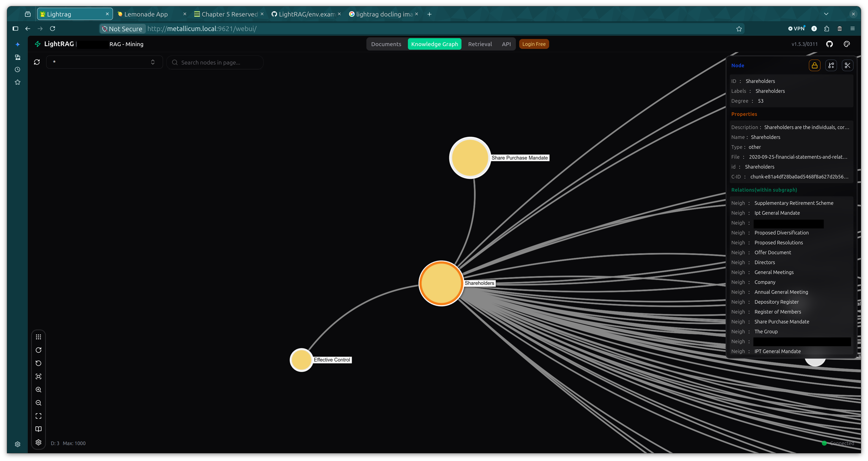Click neighbor Company
Screen dimensions: 868x461
(765, 282)
